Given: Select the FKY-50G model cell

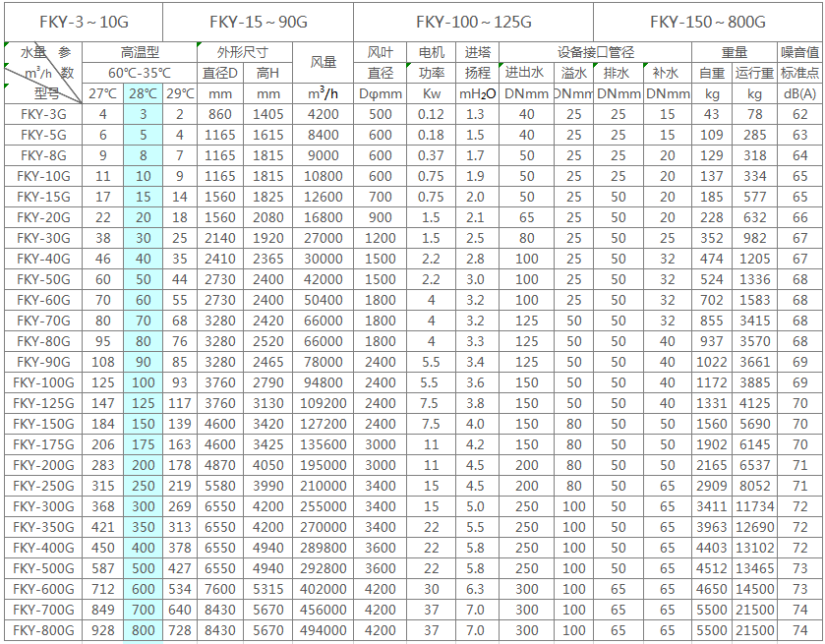Looking at the screenshot, I should [x=43, y=279].
